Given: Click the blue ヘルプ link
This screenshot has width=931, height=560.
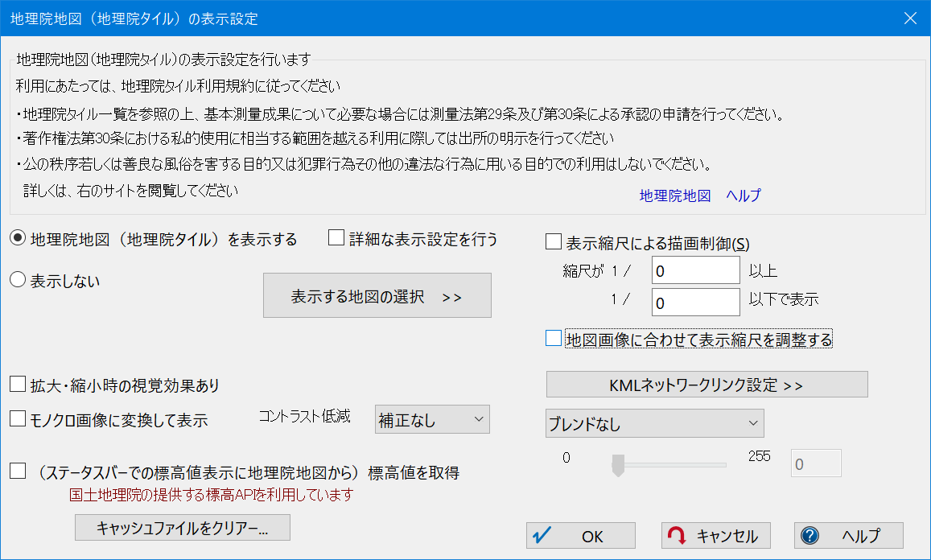Looking at the screenshot, I should click(x=743, y=196).
